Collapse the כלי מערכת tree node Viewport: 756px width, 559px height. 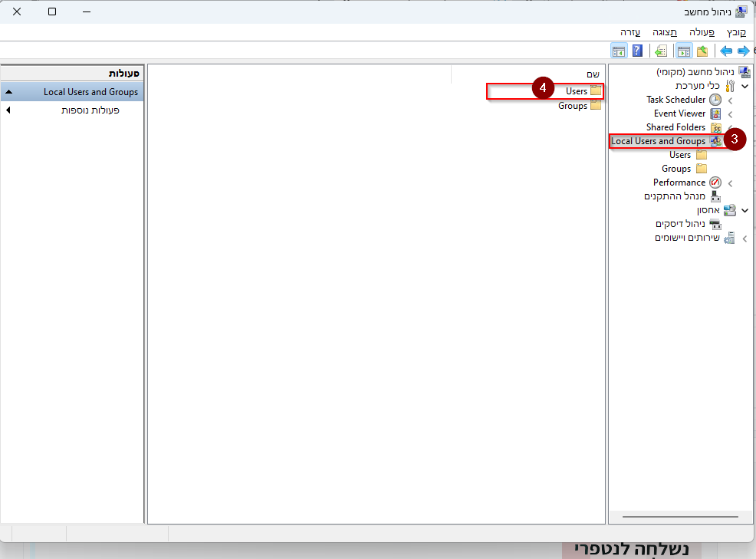[x=744, y=87]
